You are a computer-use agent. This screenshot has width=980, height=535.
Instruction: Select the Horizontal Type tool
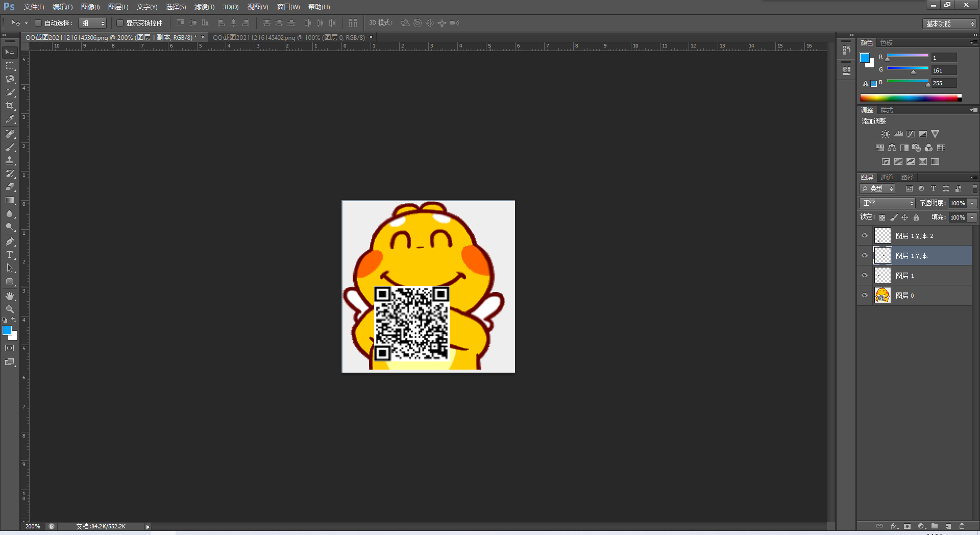click(9, 254)
